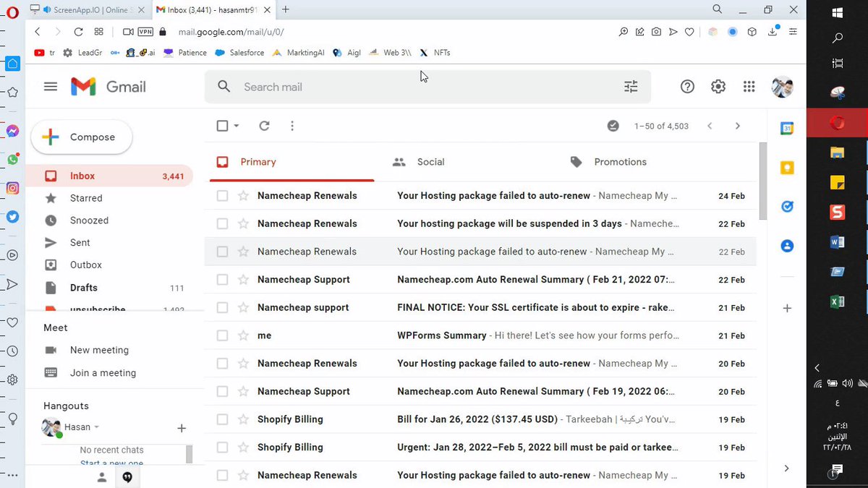This screenshot has height=488, width=868.
Task: Select the 24 Feb Namecheap Renewals email checkbox
Action: 222,196
